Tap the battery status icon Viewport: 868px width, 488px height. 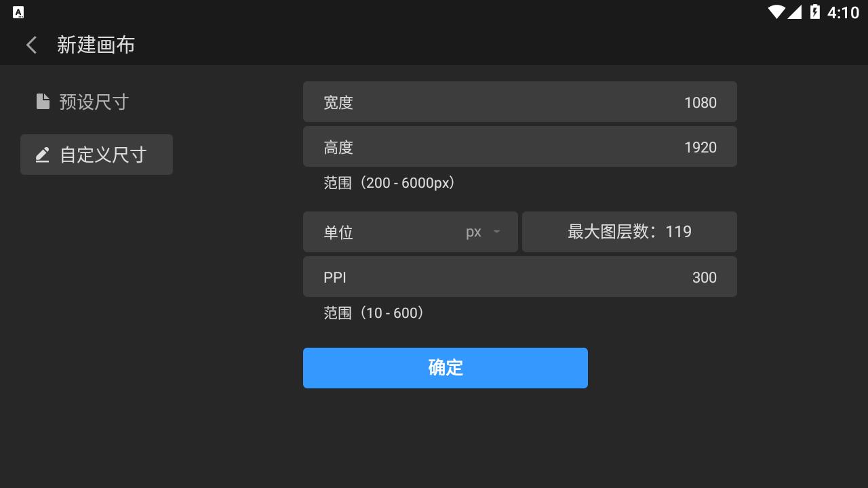[x=815, y=12]
